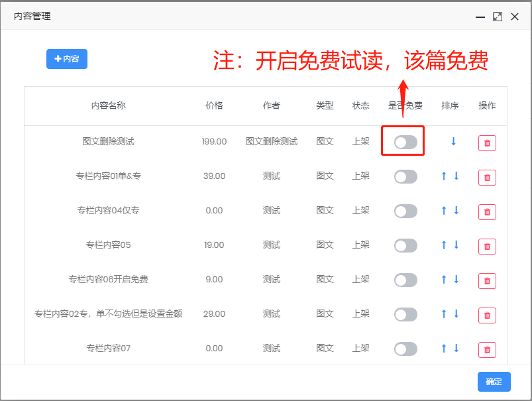Move 专栏内容07 down in sort order

[x=456, y=348]
